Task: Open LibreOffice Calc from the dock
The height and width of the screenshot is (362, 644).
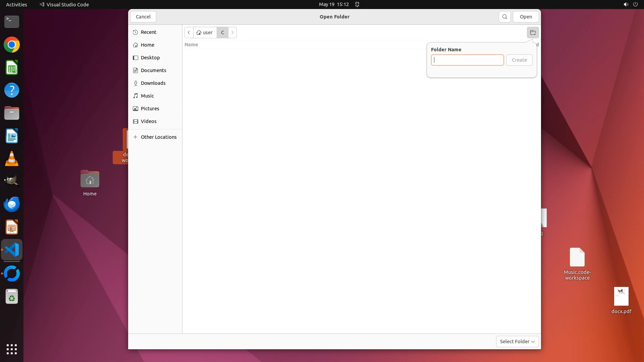Action: [x=12, y=68]
